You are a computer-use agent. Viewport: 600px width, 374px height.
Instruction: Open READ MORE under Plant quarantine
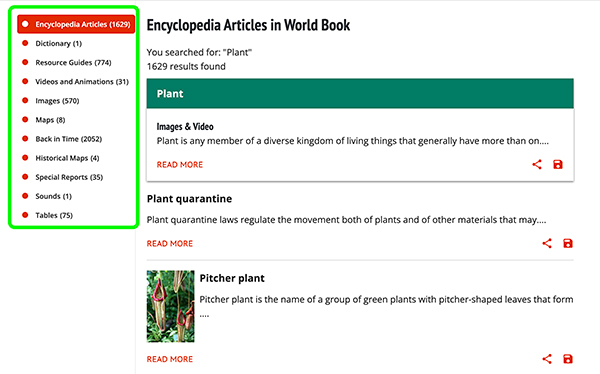point(170,243)
